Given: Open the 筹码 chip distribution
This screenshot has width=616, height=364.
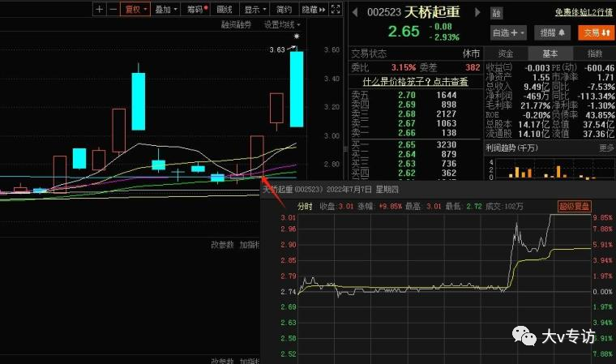Looking at the screenshot, I should click(197, 9).
